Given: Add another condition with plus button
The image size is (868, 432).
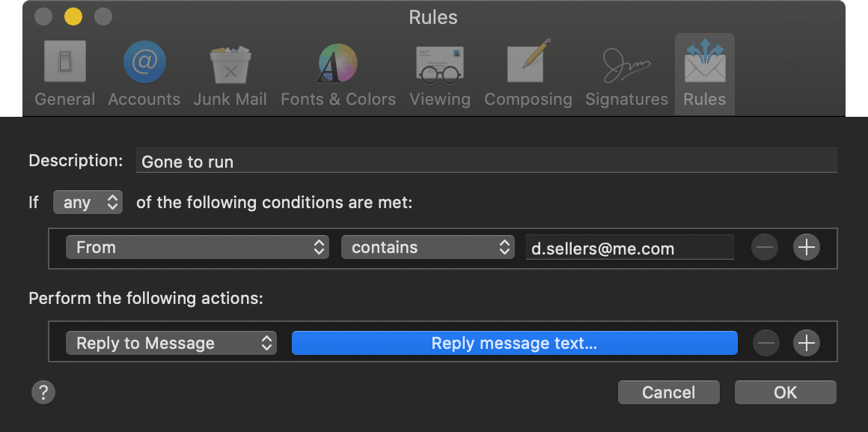Looking at the screenshot, I should pyautogui.click(x=806, y=247).
